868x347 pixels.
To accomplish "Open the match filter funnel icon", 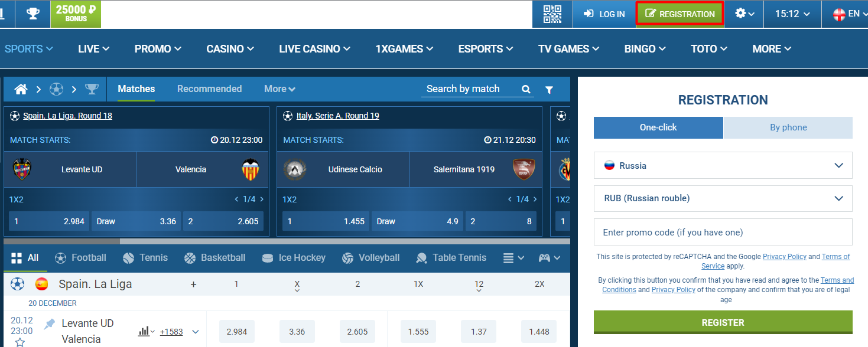I will (549, 90).
